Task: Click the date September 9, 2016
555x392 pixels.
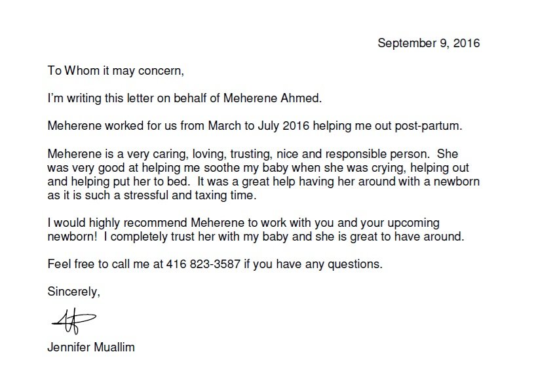Action: coord(429,44)
